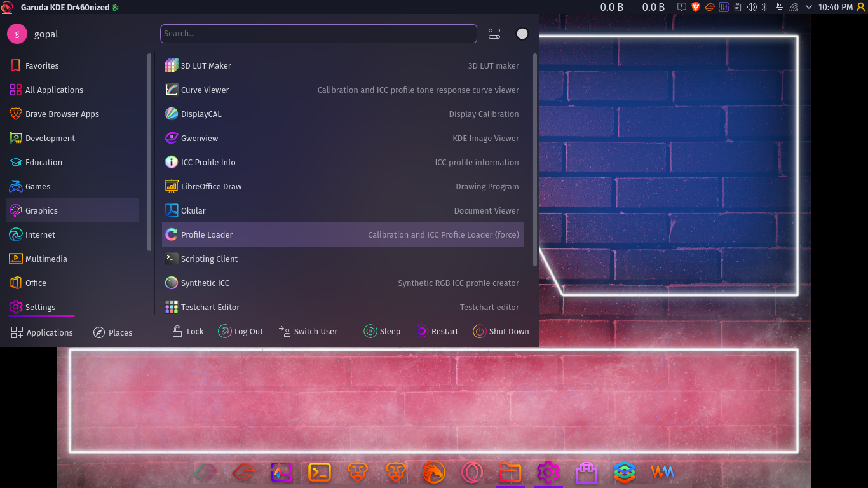868x488 pixels.
Task: Open Curve Viewer app
Action: coord(343,90)
